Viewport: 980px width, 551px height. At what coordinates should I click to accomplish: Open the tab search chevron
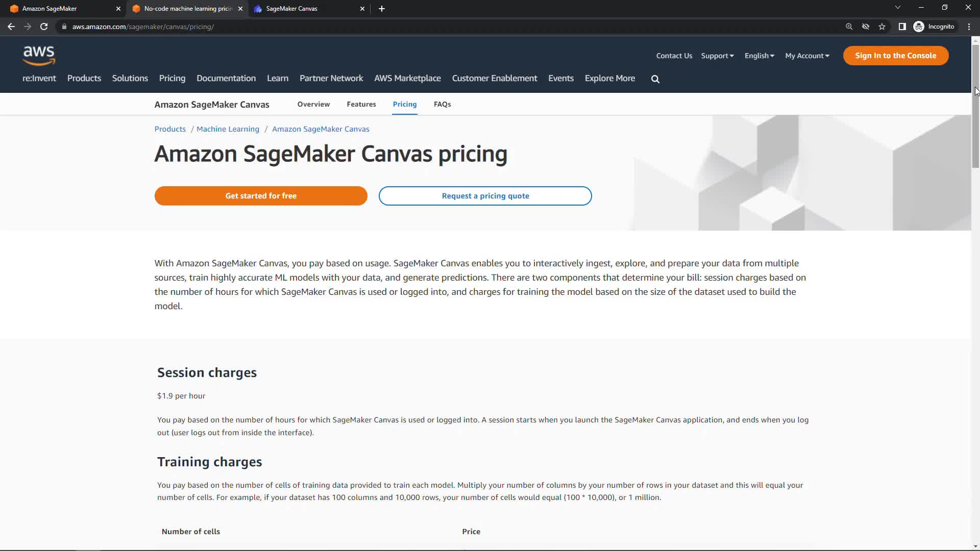tap(897, 8)
